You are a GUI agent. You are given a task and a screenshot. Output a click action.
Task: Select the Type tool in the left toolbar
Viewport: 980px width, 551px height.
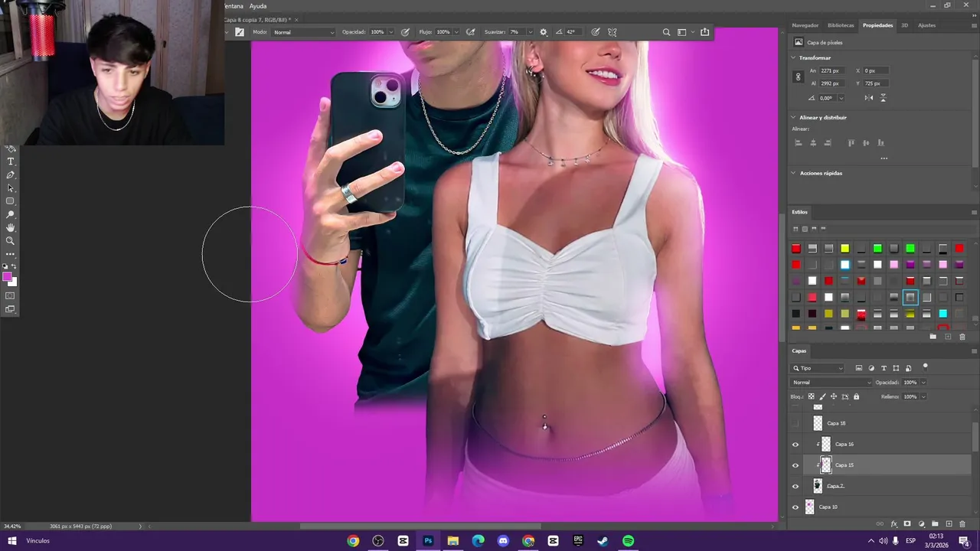coord(11,161)
